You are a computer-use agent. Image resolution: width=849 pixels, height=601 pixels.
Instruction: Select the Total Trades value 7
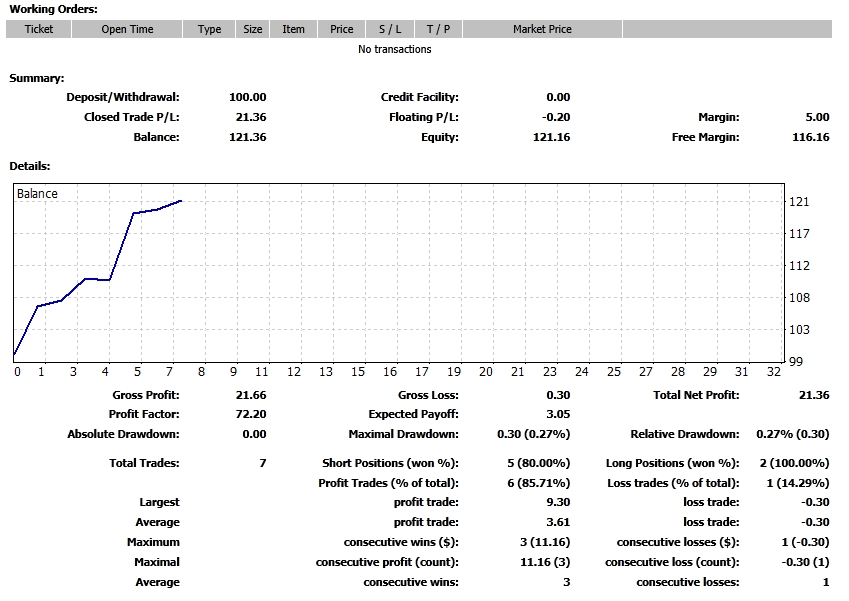coord(263,463)
